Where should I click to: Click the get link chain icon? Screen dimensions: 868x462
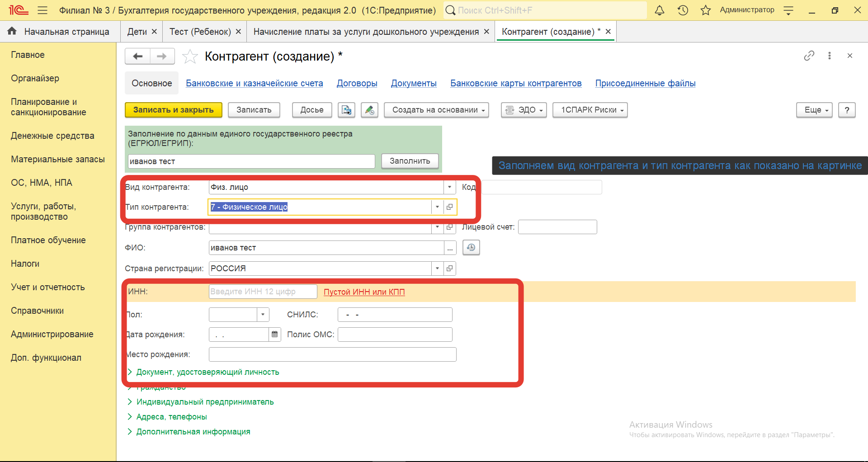[x=809, y=56]
